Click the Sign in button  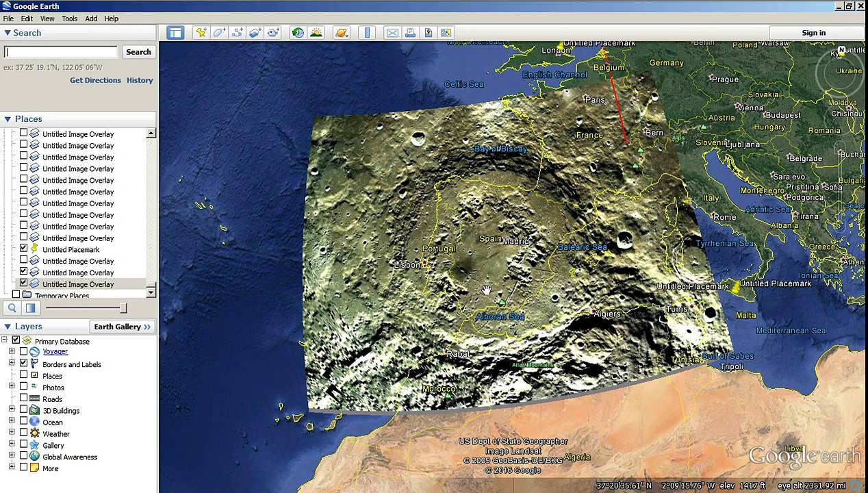point(813,33)
